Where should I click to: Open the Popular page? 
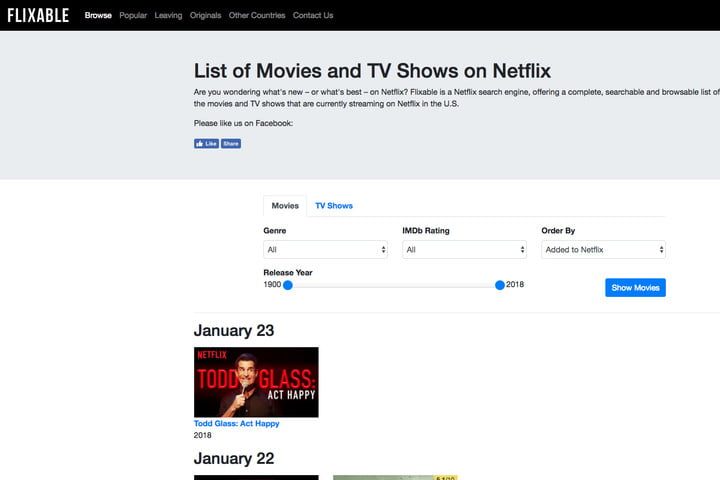pyautogui.click(x=133, y=16)
